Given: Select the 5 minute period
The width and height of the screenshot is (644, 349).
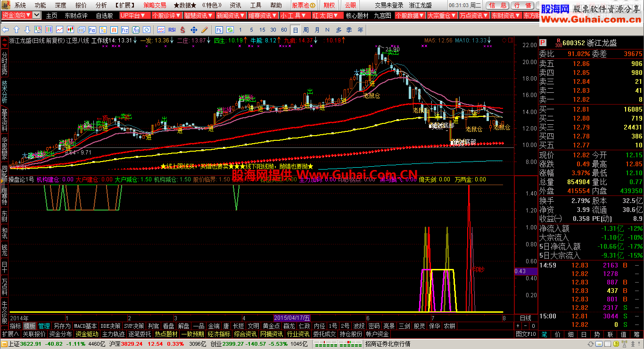Looking at the screenshot, I should (251, 30).
